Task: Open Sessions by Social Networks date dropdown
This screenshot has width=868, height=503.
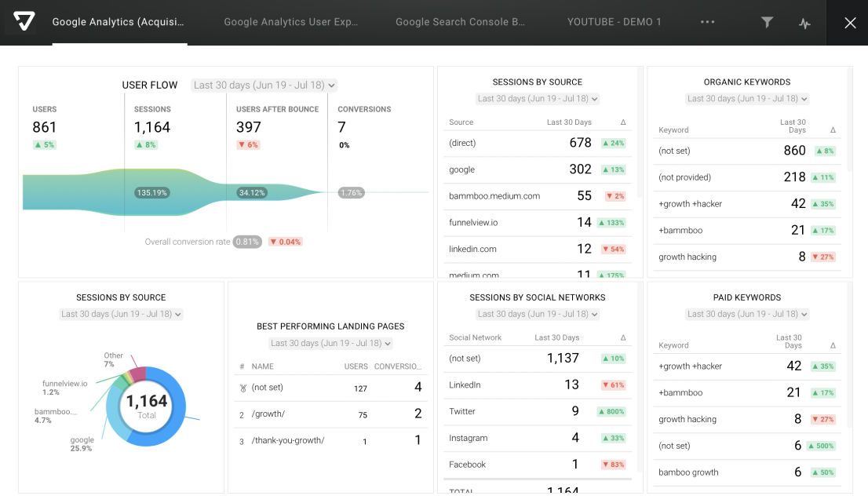Action: coord(538,314)
